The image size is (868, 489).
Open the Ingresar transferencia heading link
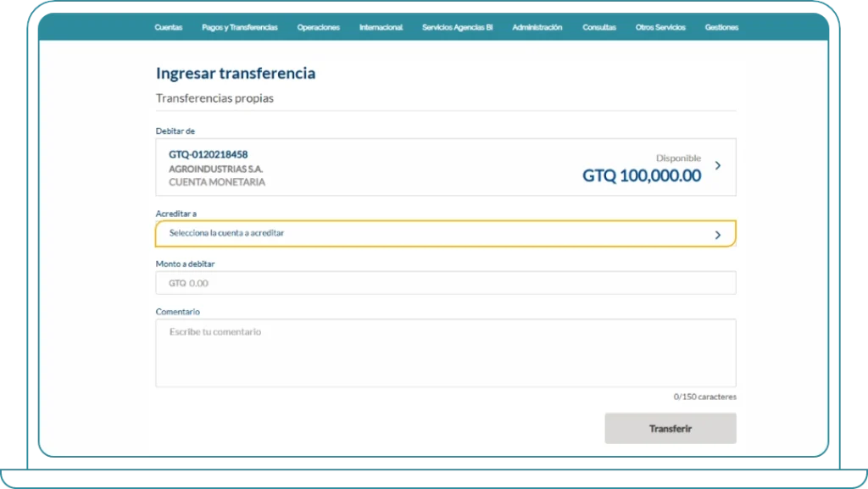235,73
